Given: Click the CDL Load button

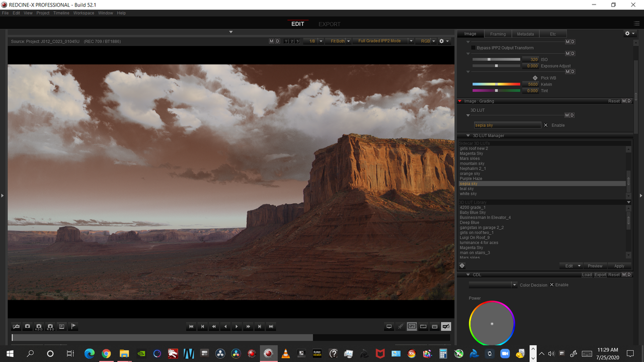Looking at the screenshot, I should coord(587,275).
